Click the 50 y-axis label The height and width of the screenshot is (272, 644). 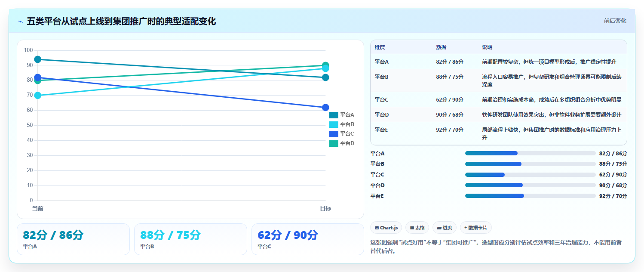30,125
